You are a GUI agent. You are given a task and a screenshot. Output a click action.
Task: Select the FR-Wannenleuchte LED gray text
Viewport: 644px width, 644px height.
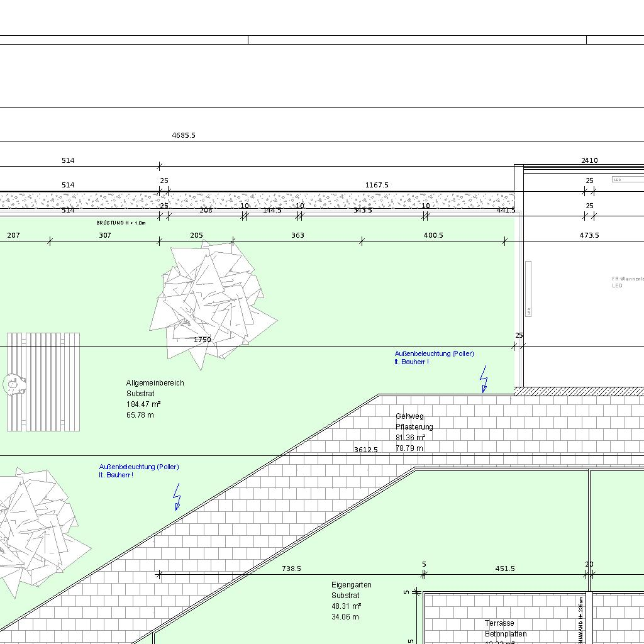tap(628, 282)
